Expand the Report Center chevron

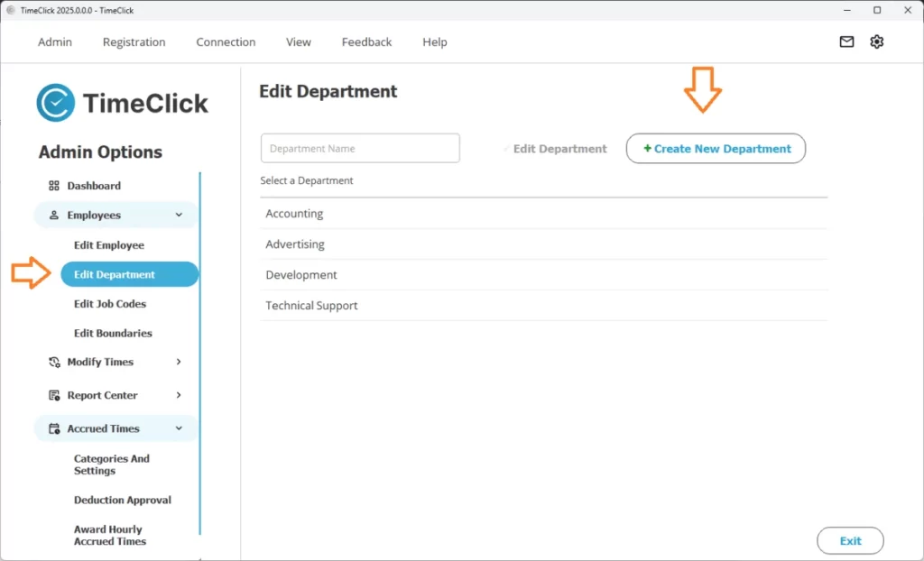tap(179, 395)
